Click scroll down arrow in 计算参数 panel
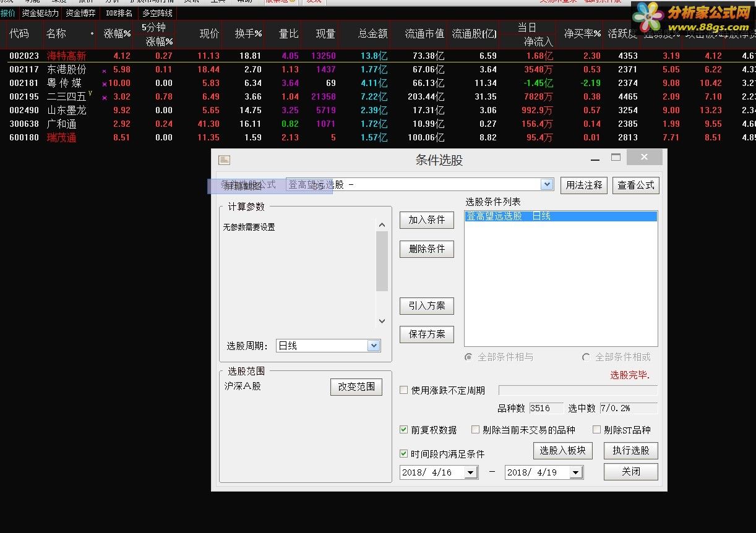This screenshot has width=756, height=533. click(382, 321)
